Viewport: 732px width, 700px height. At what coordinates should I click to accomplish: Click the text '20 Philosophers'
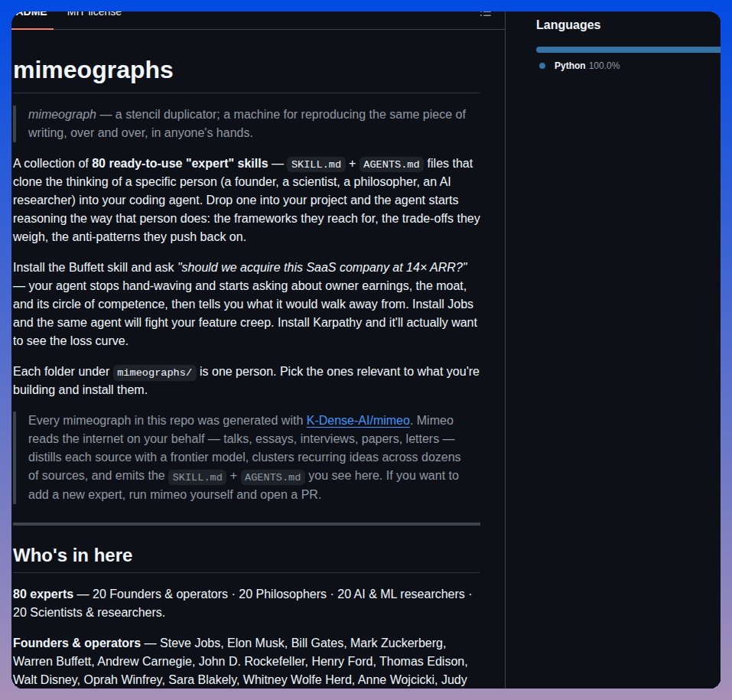tap(282, 594)
